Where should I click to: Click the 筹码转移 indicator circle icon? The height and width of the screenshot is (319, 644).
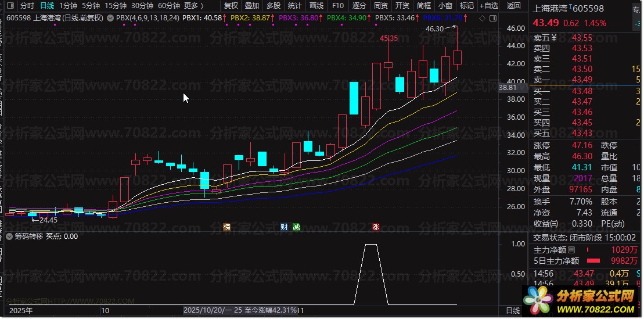10,236
